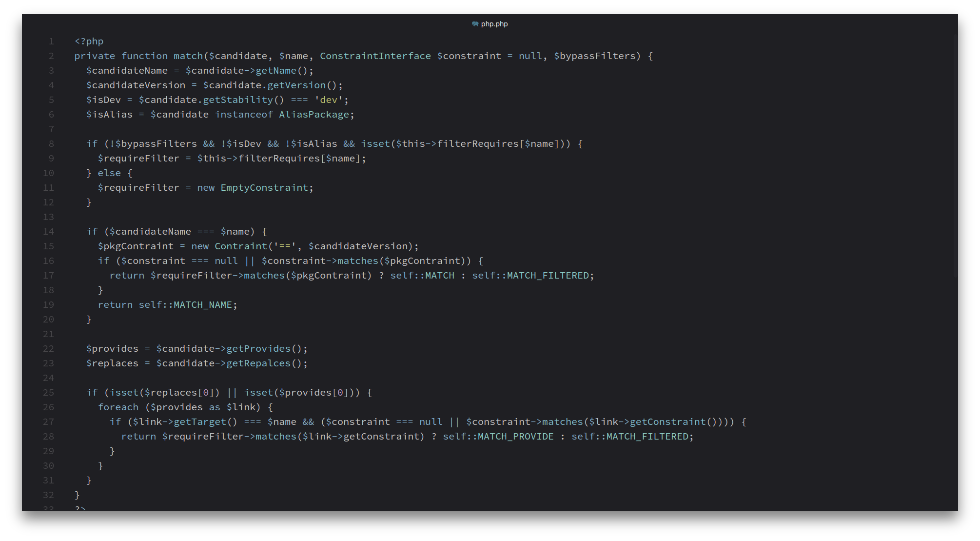Place cursor on foreach keyword
Image resolution: width=980 pixels, height=541 pixels.
[118, 407]
